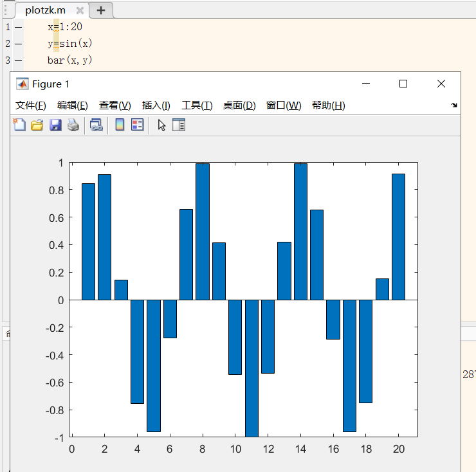The image size is (476, 472).
Task: Click the Link Plot toolbar icon
Action: point(96,125)
